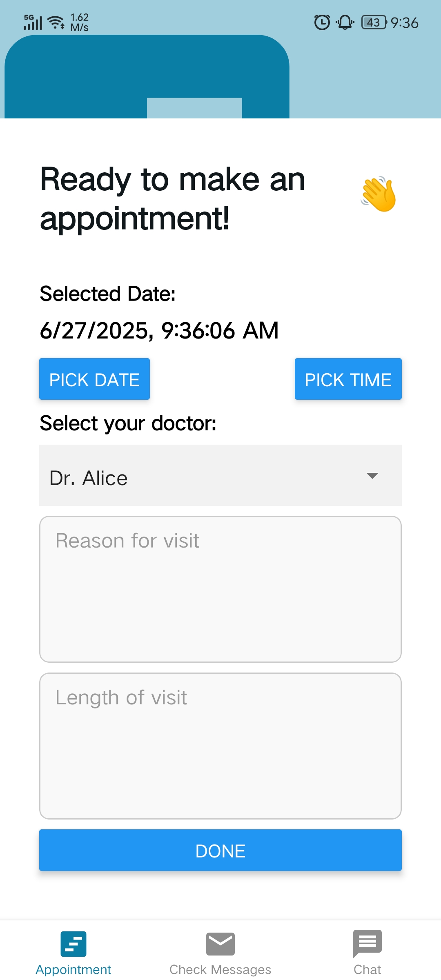Switch to the Chat tab label
The image size is (441, 980).
point(367,969)
